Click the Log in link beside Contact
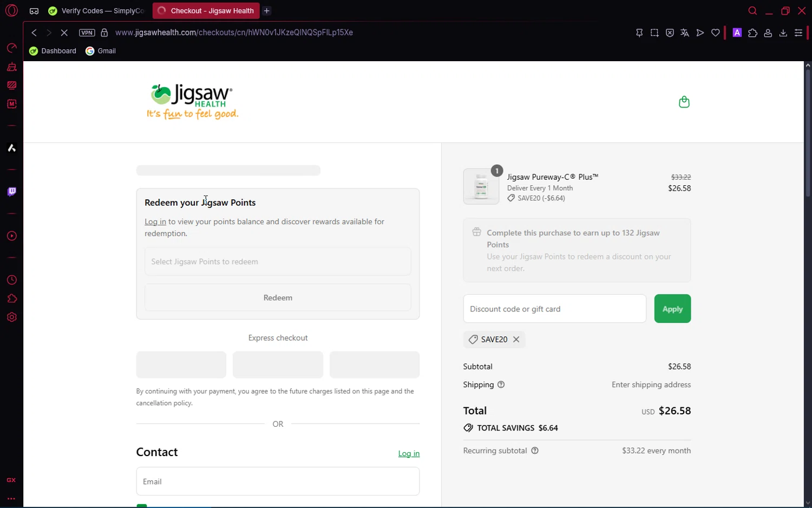Image resolution: width=812 pixels, height=508 pixels. point(409,454)
